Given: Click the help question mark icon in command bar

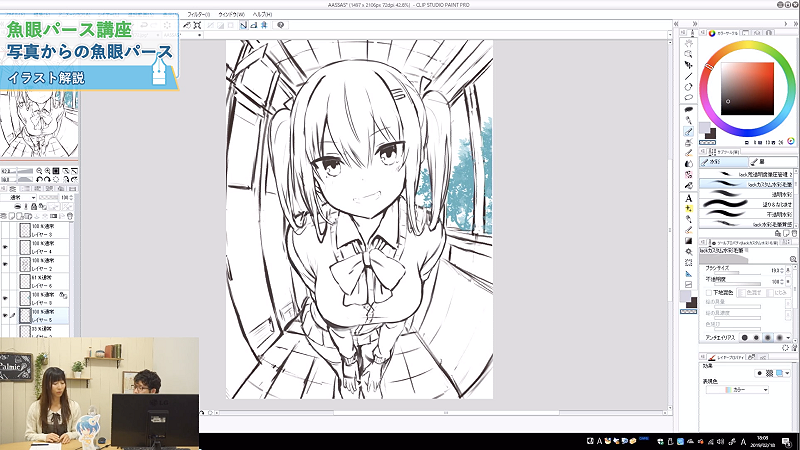Looking at the screenshot, I should [280, 25].
